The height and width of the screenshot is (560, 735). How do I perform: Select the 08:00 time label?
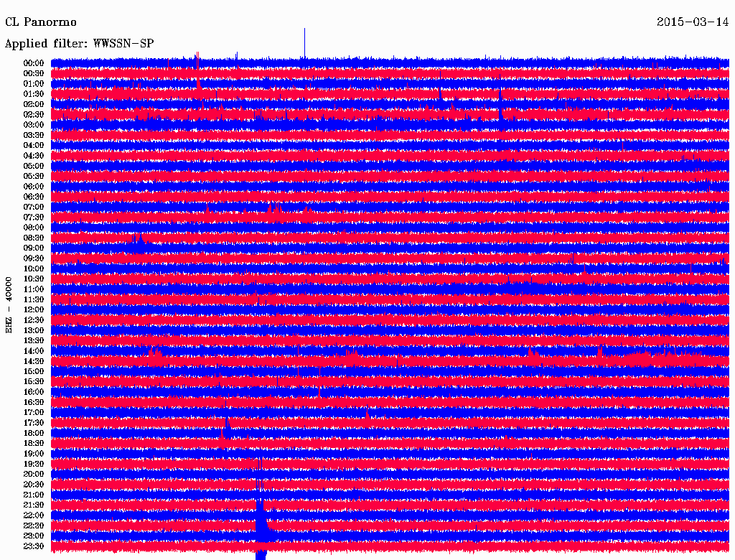(x=34, y=228)
